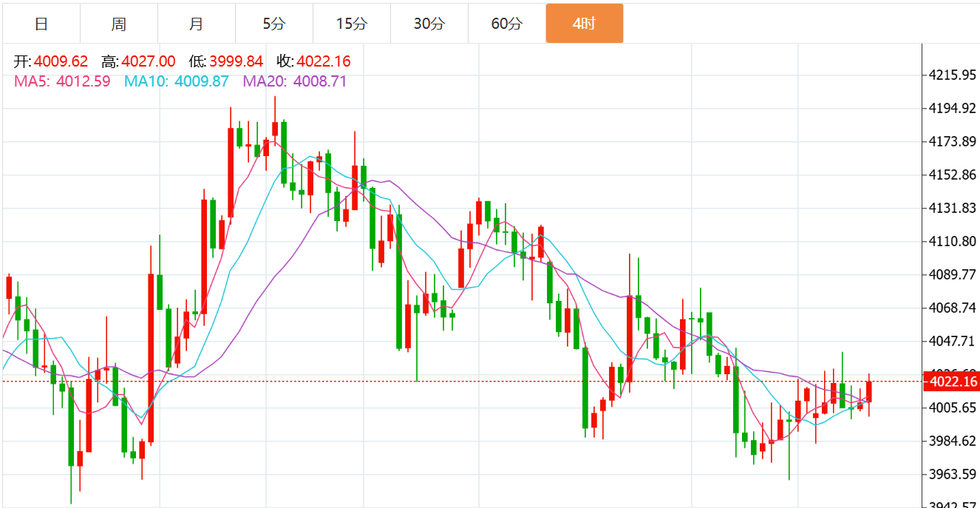Select the 周 weekly timeframe tab

[119, 24]
